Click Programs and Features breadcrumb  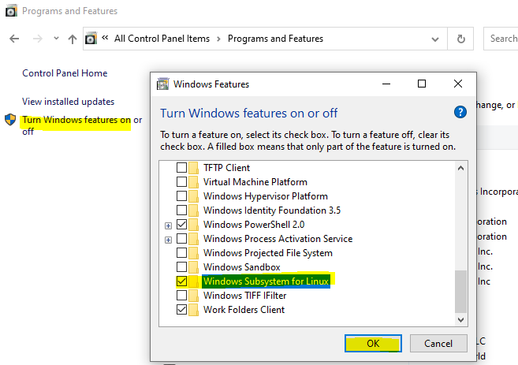(x=275, y=39)
